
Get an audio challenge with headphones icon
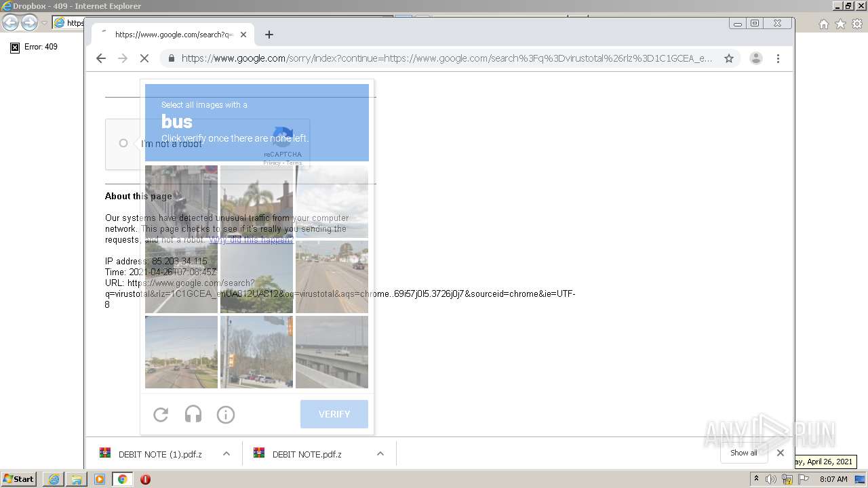(193, 414)
